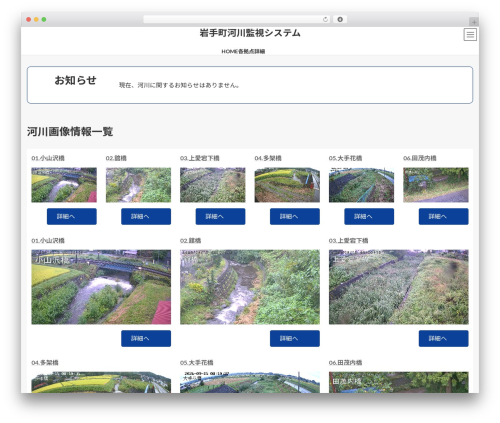Image resolution: width=500 pixels, height=423 pixels.
Task: Open the 04.多架橋 thumbnail in the six-image row
Action: click(287, 185)
